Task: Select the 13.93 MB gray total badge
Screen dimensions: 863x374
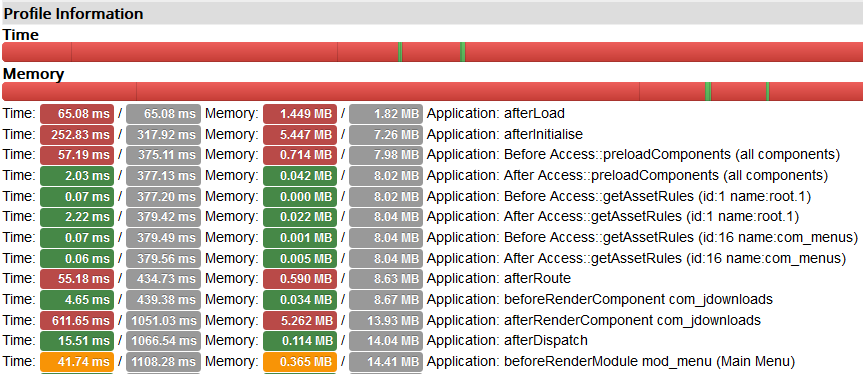Action: 386,320
